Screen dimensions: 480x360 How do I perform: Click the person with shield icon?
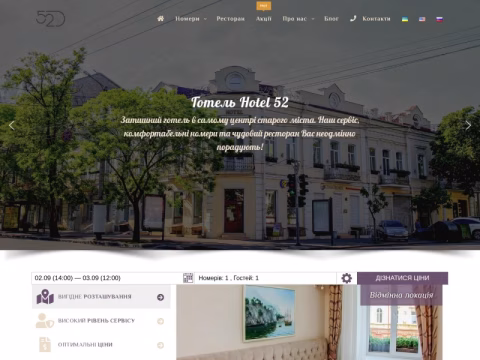tap(45, 321)
